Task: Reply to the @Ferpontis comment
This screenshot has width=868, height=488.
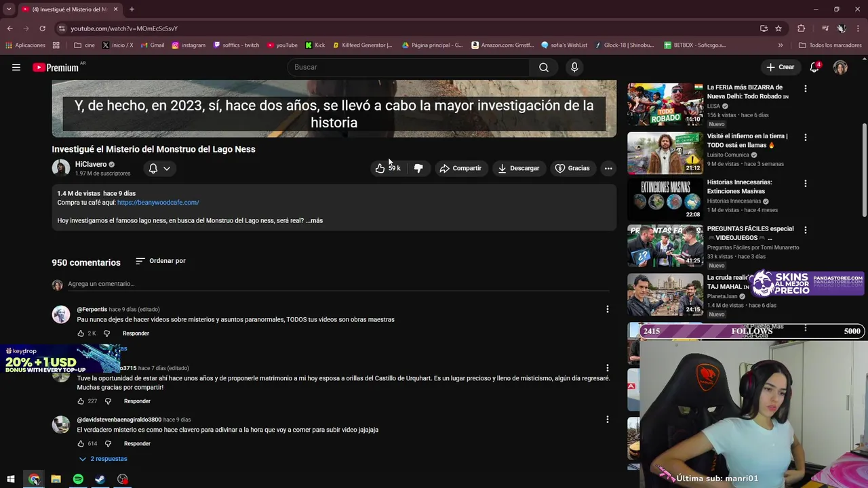Action: 136,333
